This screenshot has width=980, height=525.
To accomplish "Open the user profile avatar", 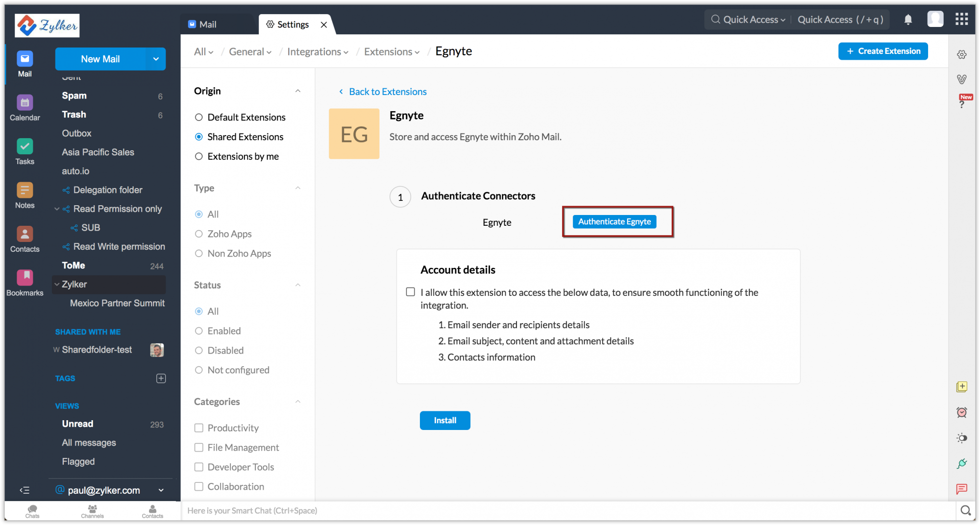I will pos(935,20).
